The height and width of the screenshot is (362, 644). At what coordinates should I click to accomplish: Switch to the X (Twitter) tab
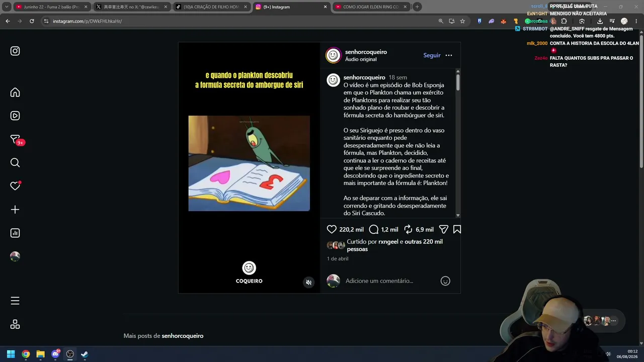point(131,7)
